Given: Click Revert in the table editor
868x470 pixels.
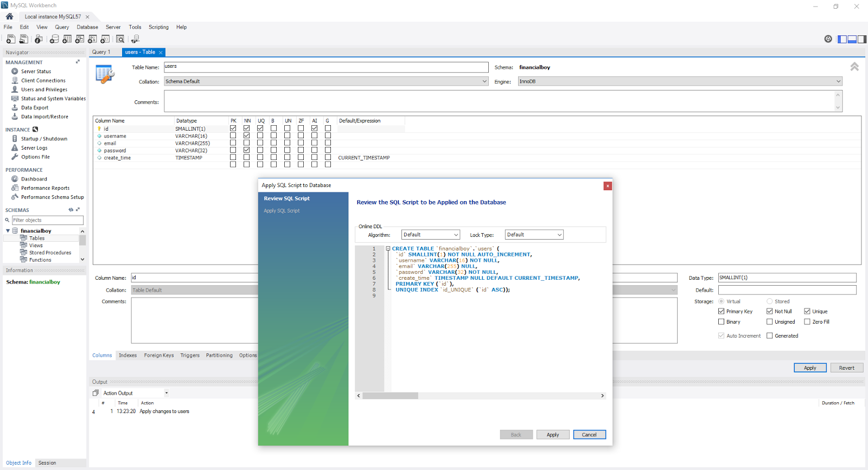Looking at the screenshot, I should click(x=846, y=368).
